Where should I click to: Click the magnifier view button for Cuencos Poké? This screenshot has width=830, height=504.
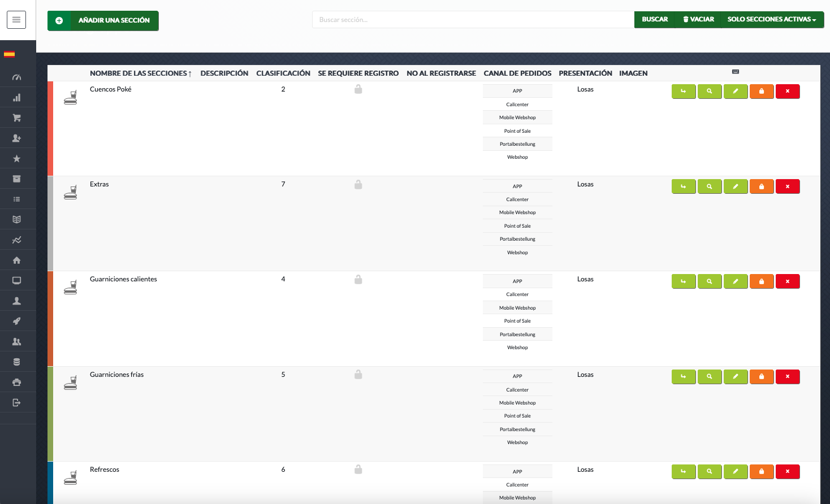click(x=710, y=92)
